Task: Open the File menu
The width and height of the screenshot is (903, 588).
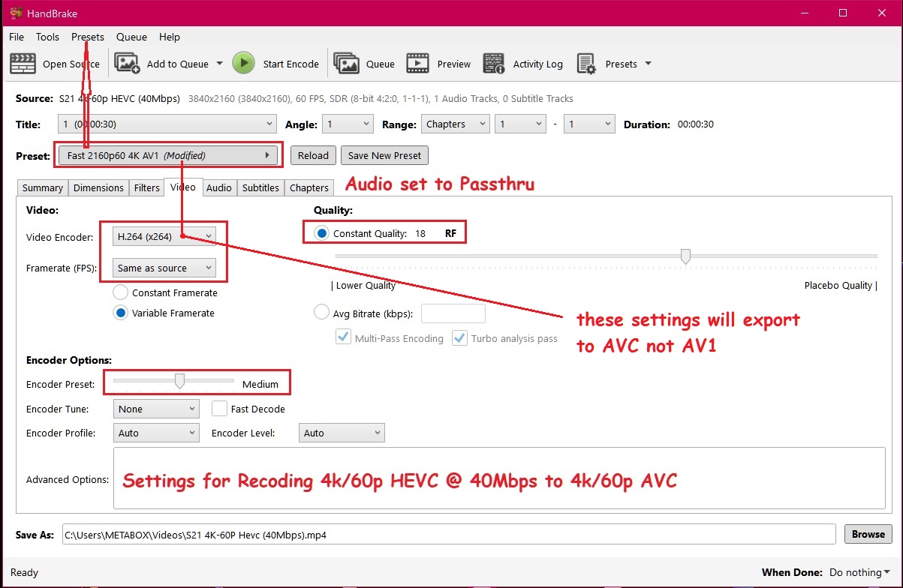Action: [17, 37]
